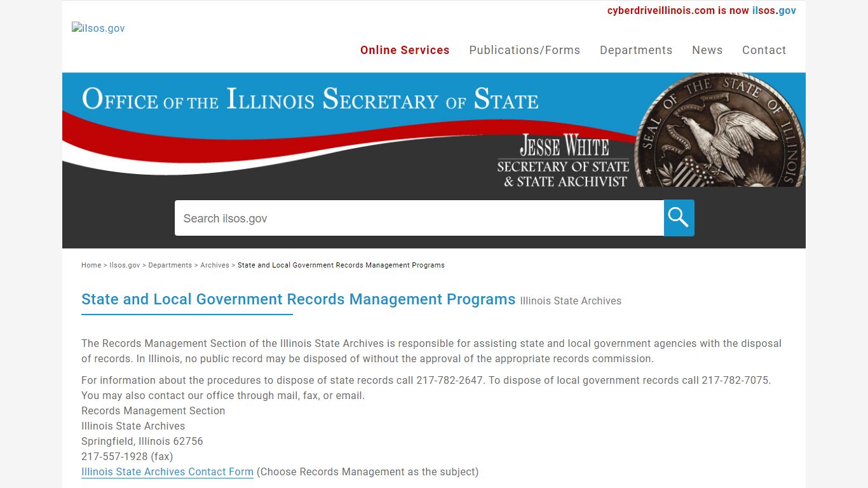Click the Records Management Section address line
The image size is (868, 488).
(153, 410)
